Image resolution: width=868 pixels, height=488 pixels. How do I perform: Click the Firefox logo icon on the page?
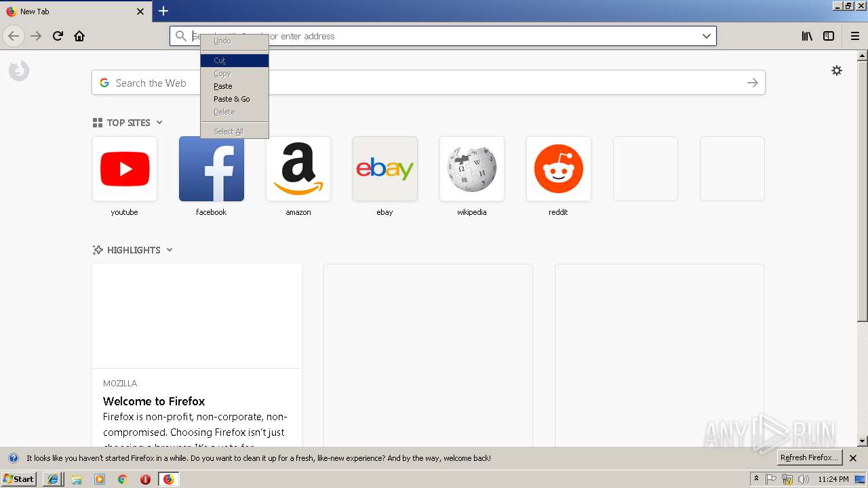pos(19,70)
